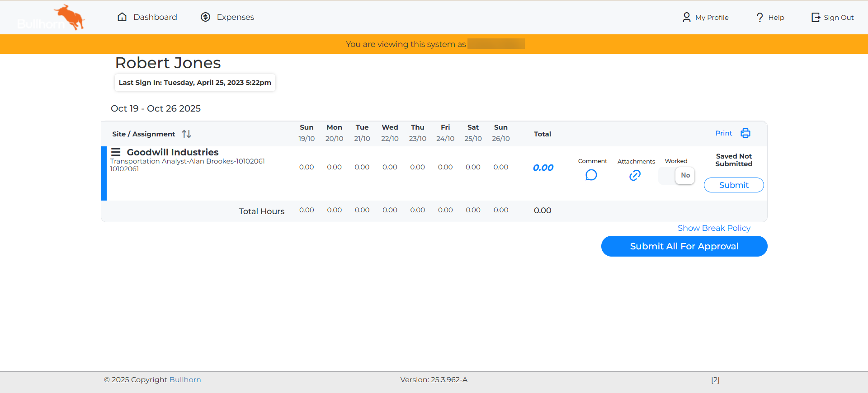The height and width of the screenshot is (393, 868).
Task: Click the My Profile person icon
Action: coord(686,17)
